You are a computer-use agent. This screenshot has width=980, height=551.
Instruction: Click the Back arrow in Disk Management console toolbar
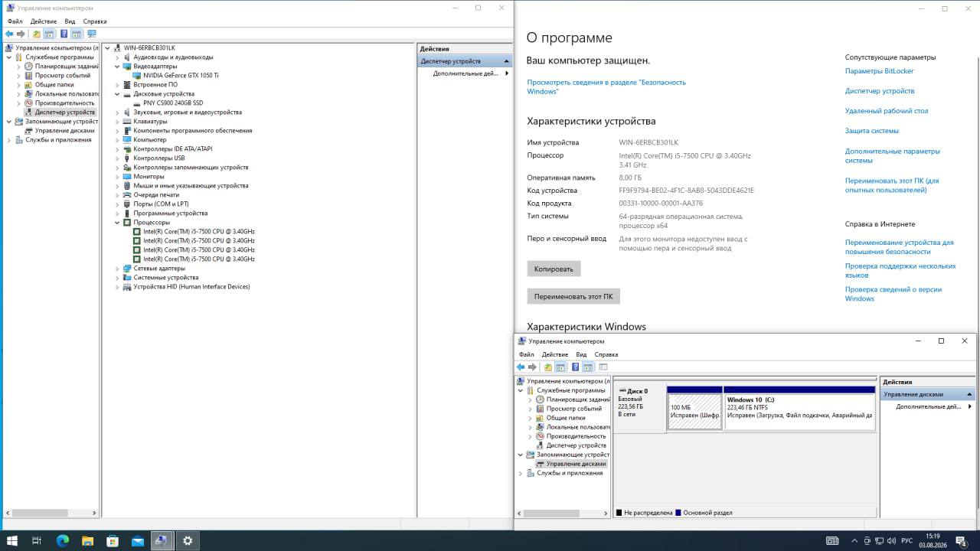coord(521,367)
